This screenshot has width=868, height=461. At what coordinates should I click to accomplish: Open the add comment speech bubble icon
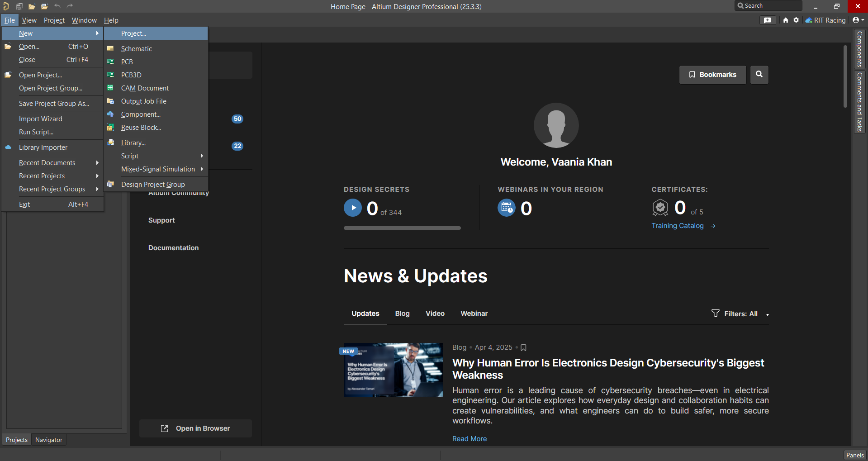[768, 20]
